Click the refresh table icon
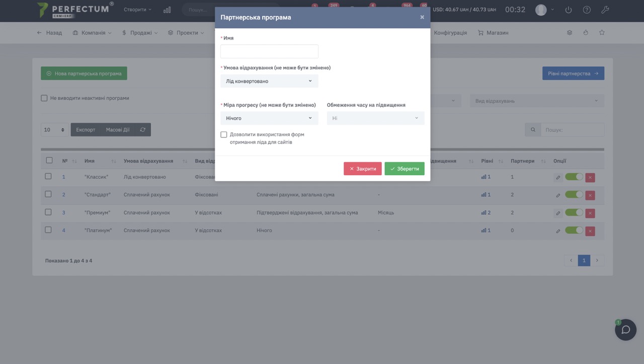Screen dimensions: 644x364 pyautogui.click(x=143, y=130)
